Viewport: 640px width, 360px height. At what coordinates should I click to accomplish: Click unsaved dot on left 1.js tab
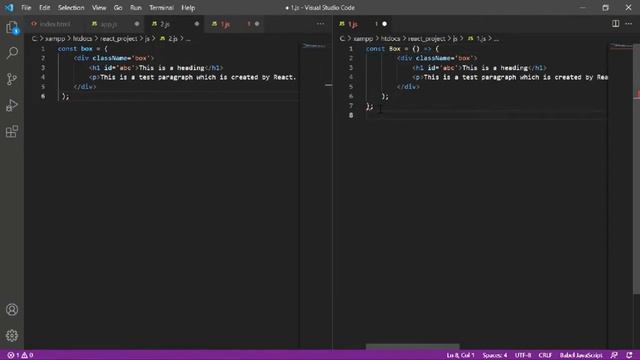(x=257, y=24)
